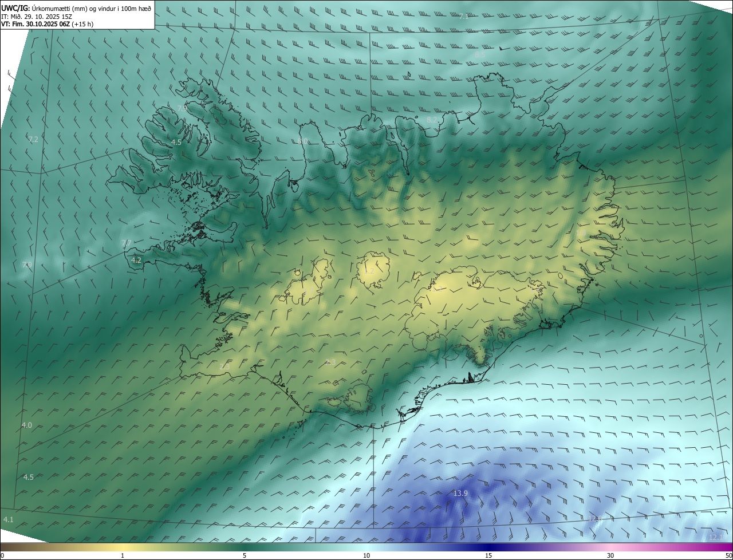Click the title text 'Úrkomumætti (mm) og vindur'
The height and width of the screenshot is (560, 733).
[x=73, y=8]
